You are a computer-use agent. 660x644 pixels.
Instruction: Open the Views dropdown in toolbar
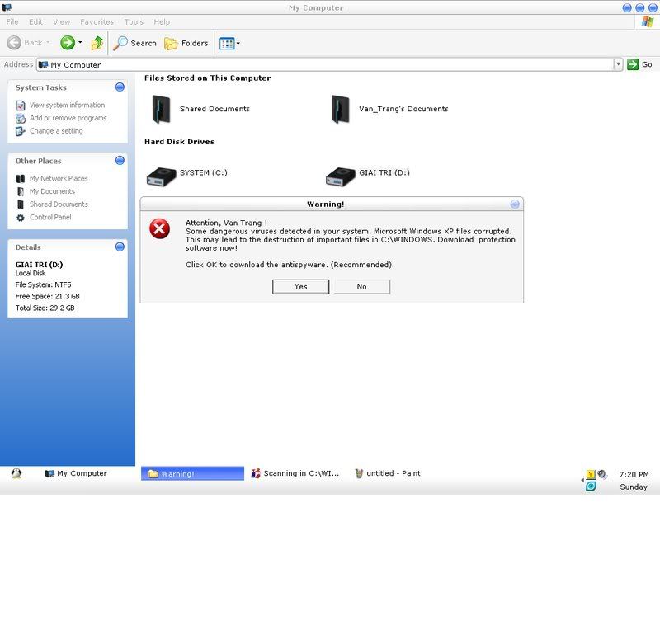coord(230,43)
